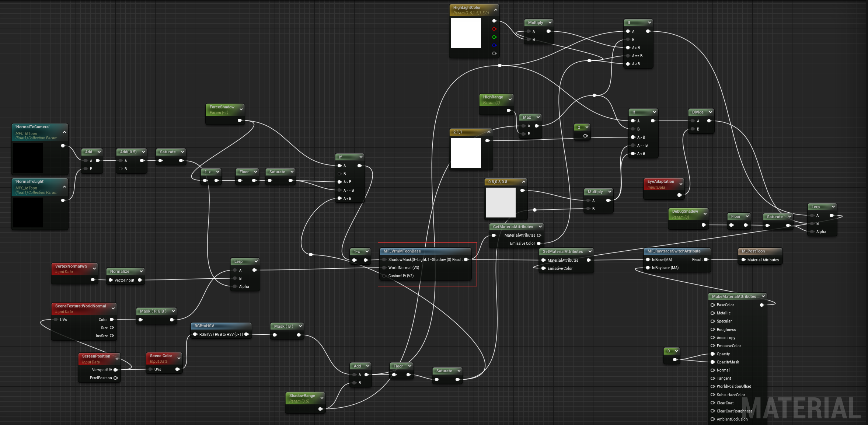Click the black NormalToLight preview thumbnail
The image size is (868, 425).
[x=28, y=212]
